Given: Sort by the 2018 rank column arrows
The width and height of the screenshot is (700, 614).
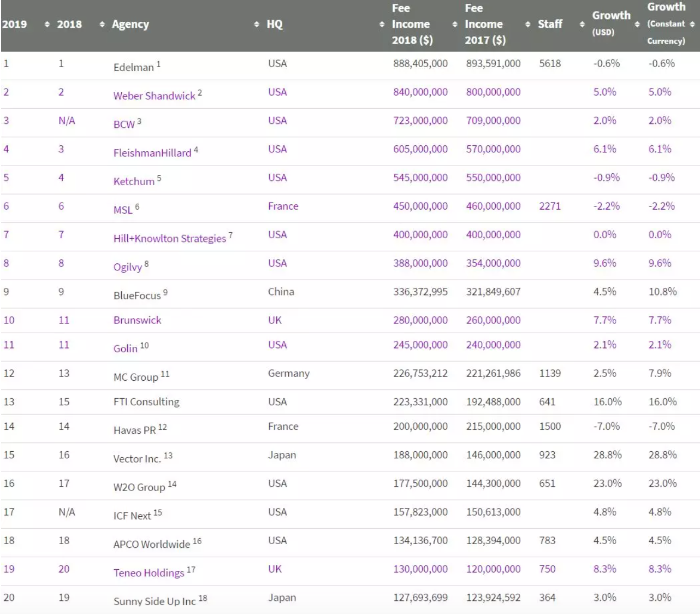Looking at the screenshot, I should click(x=102, y=25).
